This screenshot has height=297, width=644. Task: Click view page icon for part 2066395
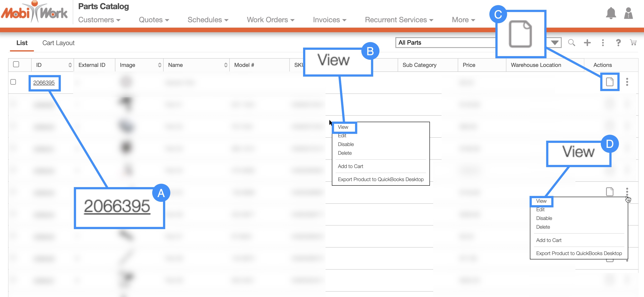[610, 82]
